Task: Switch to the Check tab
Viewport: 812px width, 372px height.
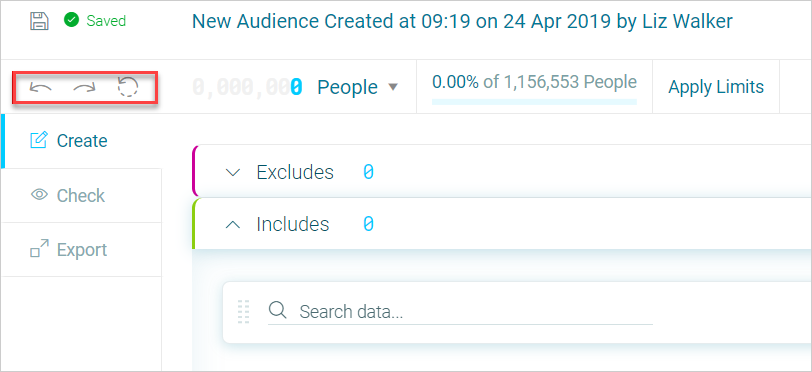Action: tap(81, 195)
